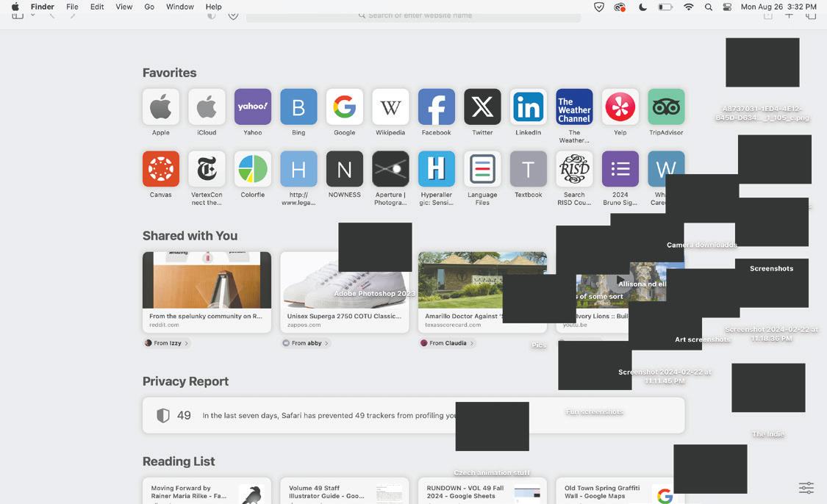Select The Indie desktop label
827x504 pixels.
click(x=768, y=434)
